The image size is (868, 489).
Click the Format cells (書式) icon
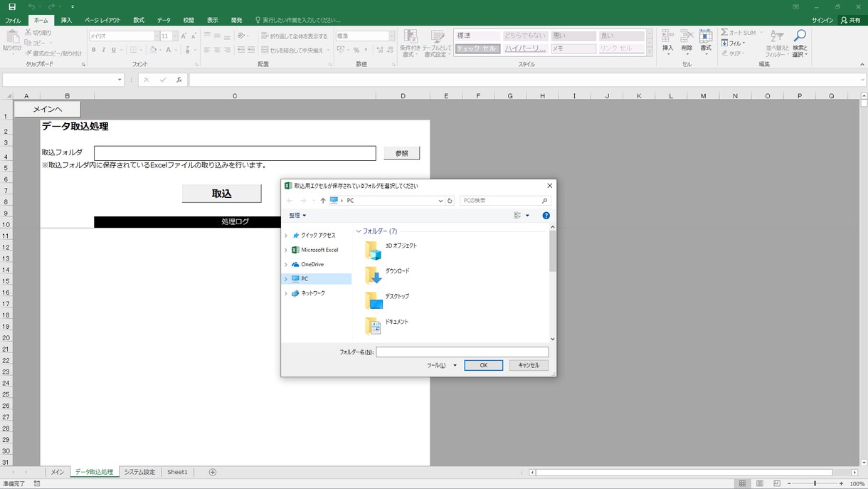(706, 36)
